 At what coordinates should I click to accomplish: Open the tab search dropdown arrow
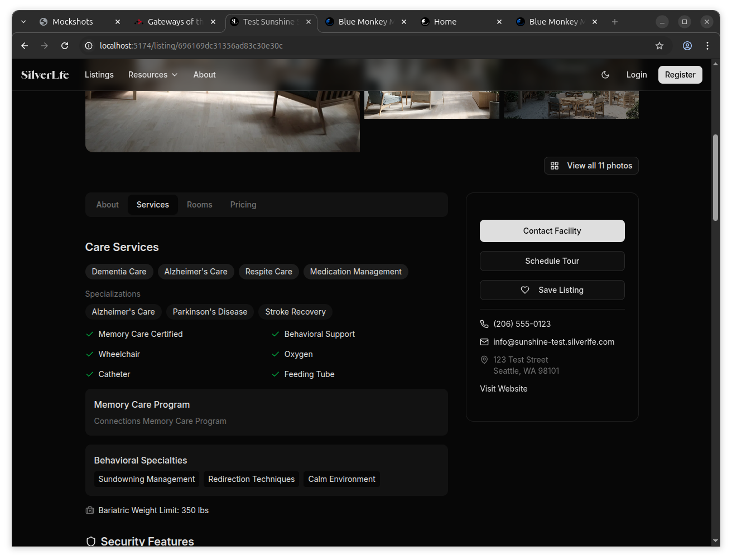[x=23, y=22]
